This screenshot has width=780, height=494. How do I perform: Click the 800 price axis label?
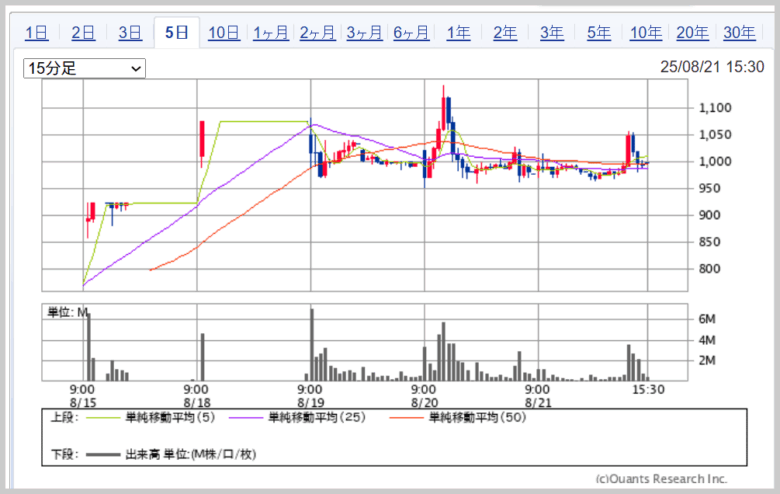coord(709,269)
